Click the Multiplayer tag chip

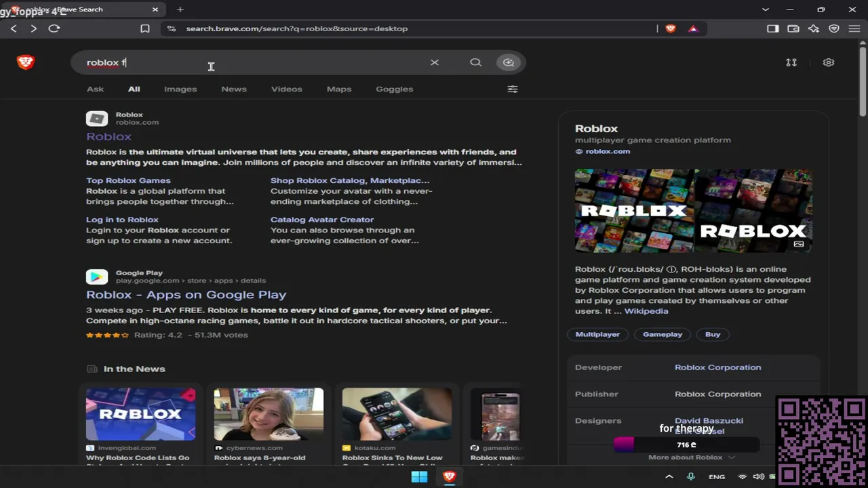click(x=597, y=334)
